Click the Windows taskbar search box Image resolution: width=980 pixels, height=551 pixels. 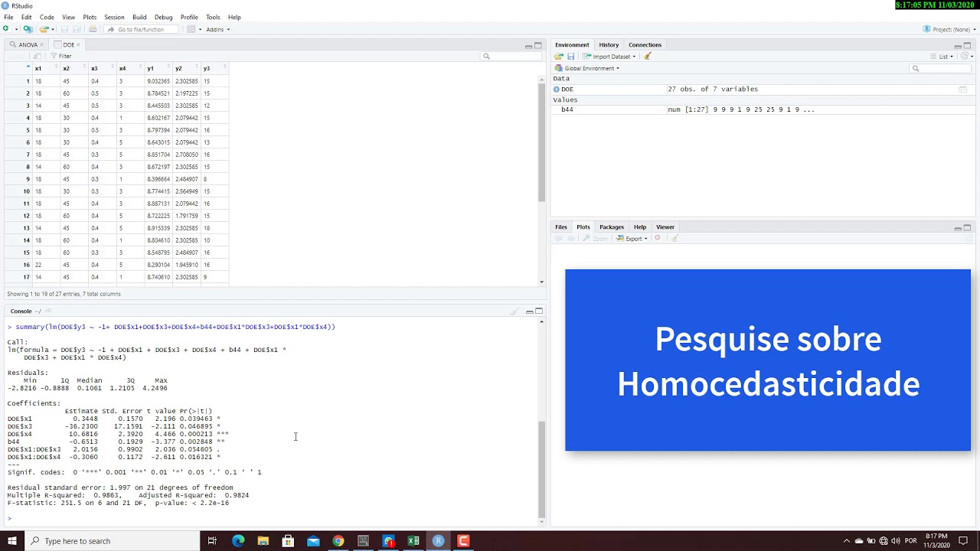tap(111, 541)
